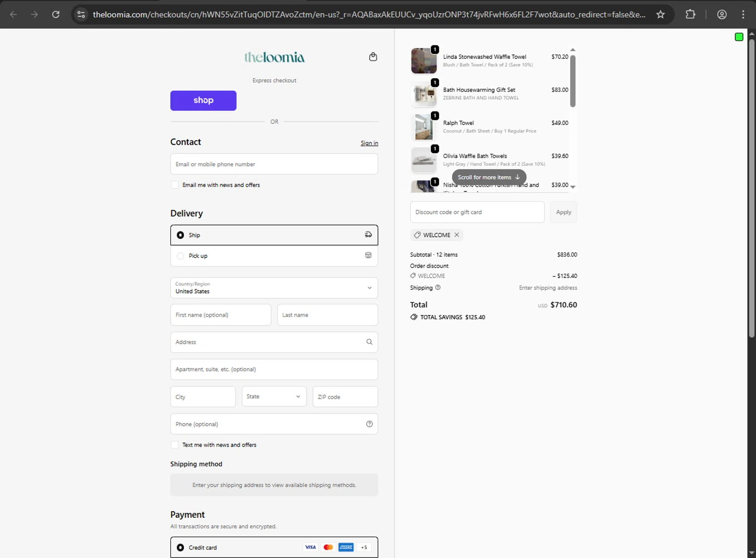The image size is (756, 558).
Task: Click the shipping info help icon
Action: [437, 287]
